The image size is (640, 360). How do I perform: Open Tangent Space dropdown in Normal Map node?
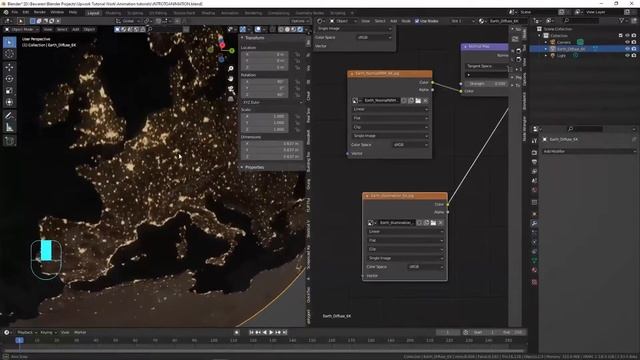[487, 66]
